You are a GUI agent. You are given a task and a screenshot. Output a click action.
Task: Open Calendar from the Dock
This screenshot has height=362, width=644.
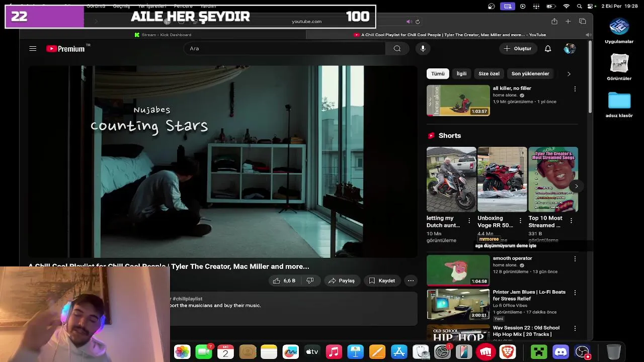pyautogui.click(x=225, y=351)
